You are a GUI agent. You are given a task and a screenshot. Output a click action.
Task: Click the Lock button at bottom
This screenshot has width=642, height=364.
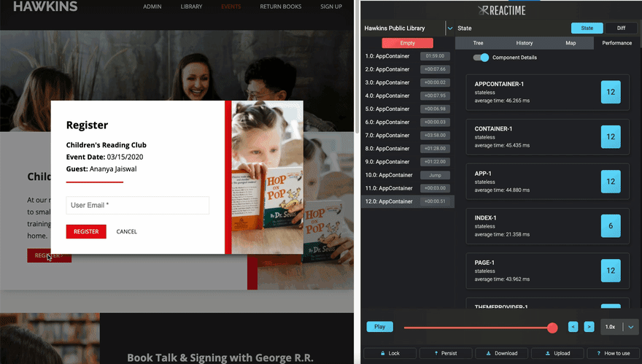[x=390, y=353]
